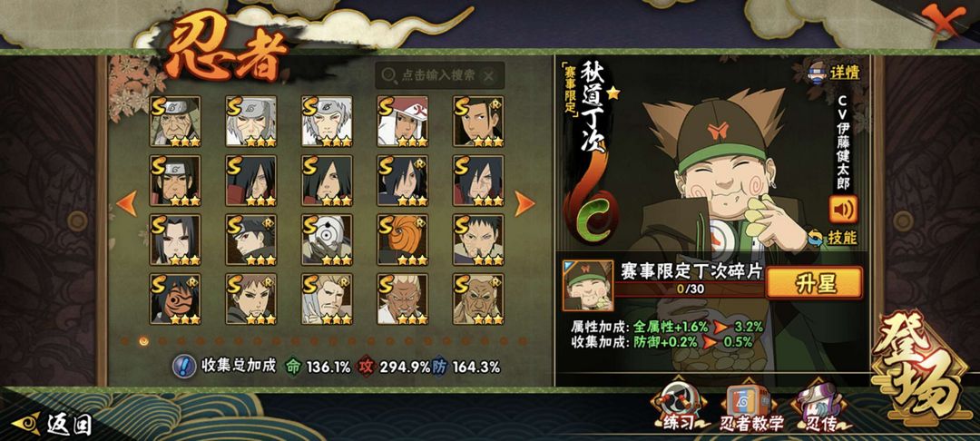This screenshot has height=441, width=980.
Task: Click the search input field 点击输入搜索
Action: coord(439,75)
